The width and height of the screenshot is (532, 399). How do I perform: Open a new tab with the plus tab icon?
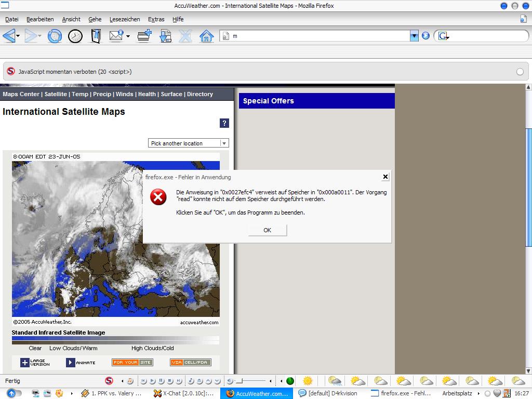(144, 36)
